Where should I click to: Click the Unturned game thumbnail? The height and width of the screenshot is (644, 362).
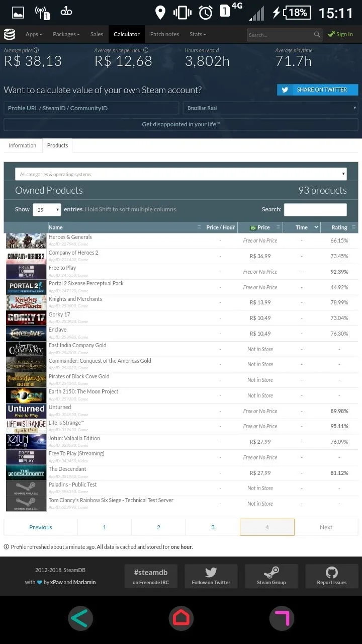click(x=26, y=411)
